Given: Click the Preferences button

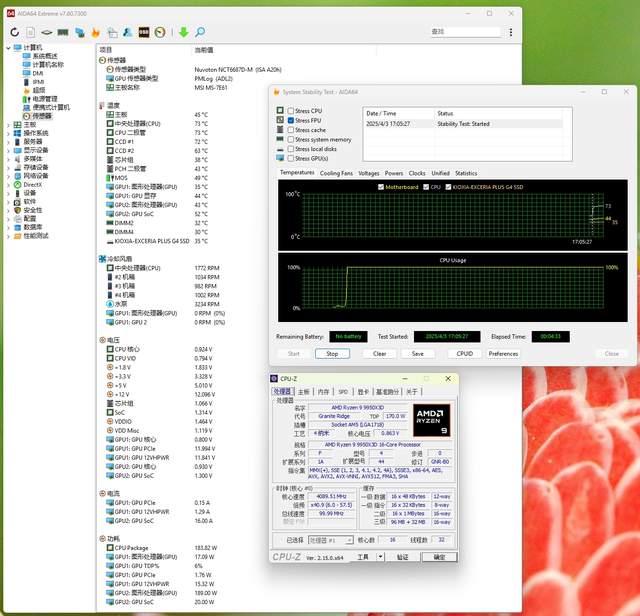Looking at the screenshot, I should [503, 353].
